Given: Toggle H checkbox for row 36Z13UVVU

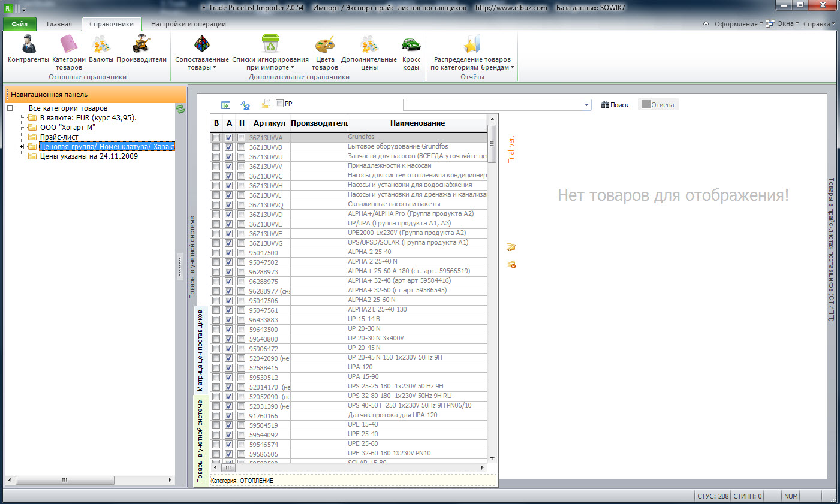Looking at the screenshot, I should pos(241,157).
